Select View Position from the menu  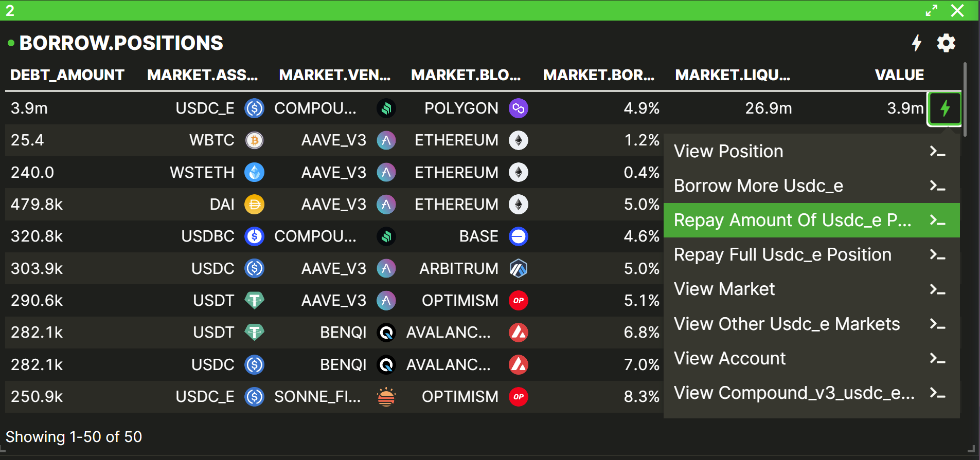(812, 152)
